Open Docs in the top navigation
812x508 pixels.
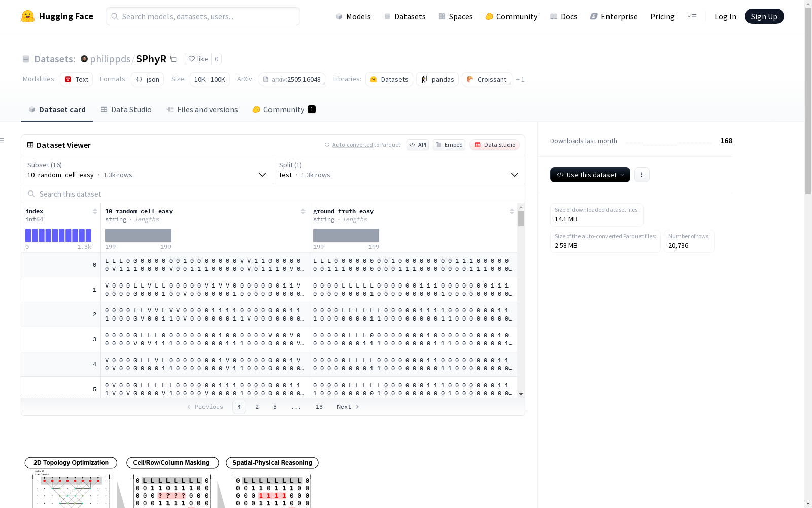click(564, 16)
